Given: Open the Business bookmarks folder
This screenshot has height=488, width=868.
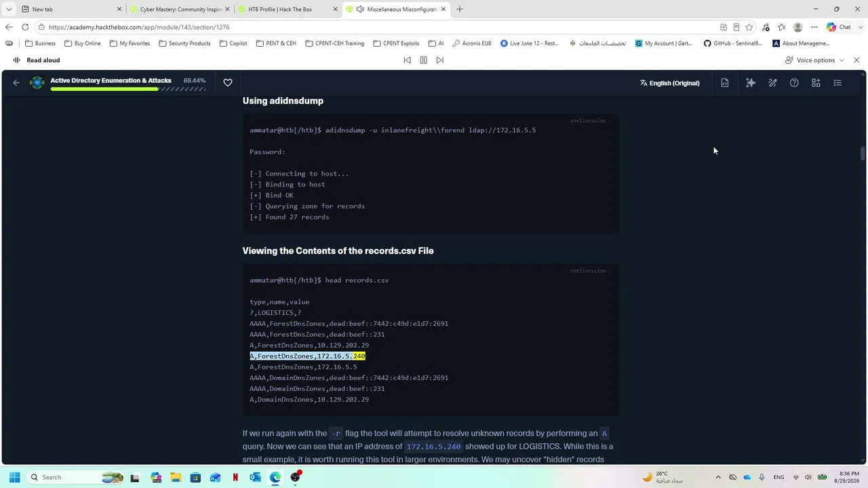Looking at the screenshot, I should 40,43.
